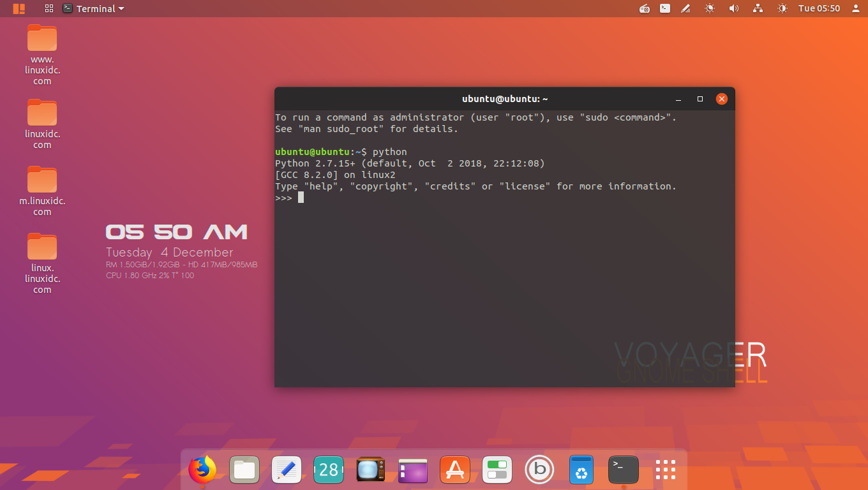Launch the text editor from the dock
Image resolution: width=868 pixels, height=490 pixels.
tap(287, 470)
